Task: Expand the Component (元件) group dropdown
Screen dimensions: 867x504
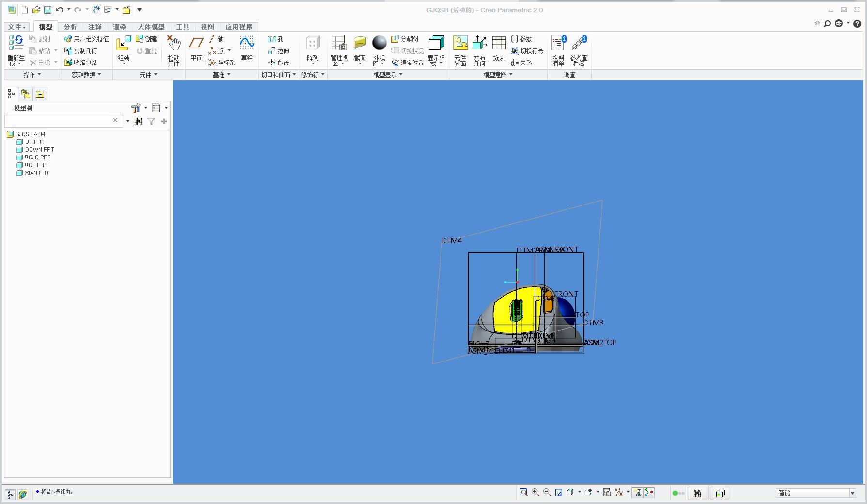Action: pyautogui.click(x=148, y=75)
